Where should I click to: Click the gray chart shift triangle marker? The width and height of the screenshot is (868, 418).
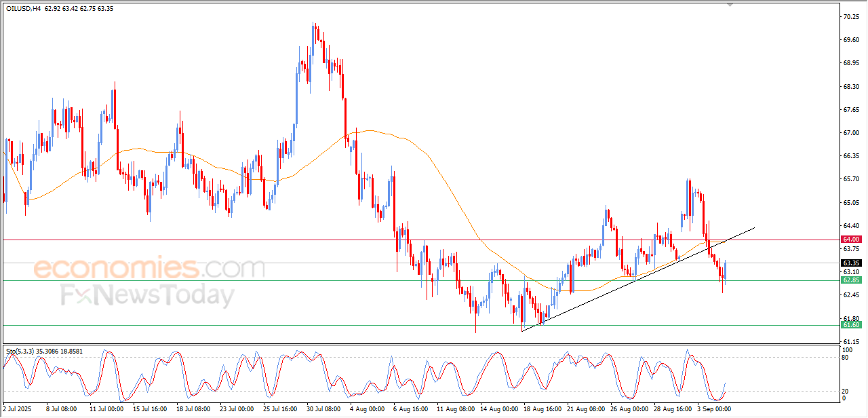(x=730, y=5)
